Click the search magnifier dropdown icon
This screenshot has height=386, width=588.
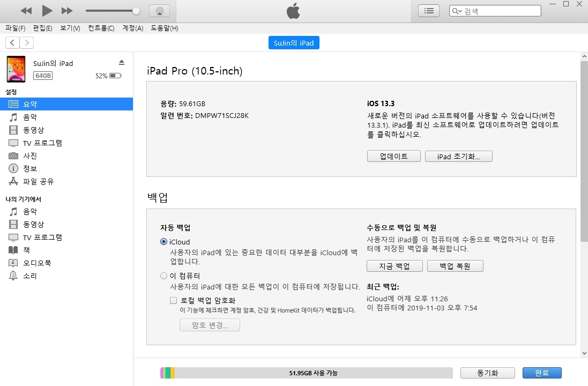pyautogui.click(x=457, y=11)
